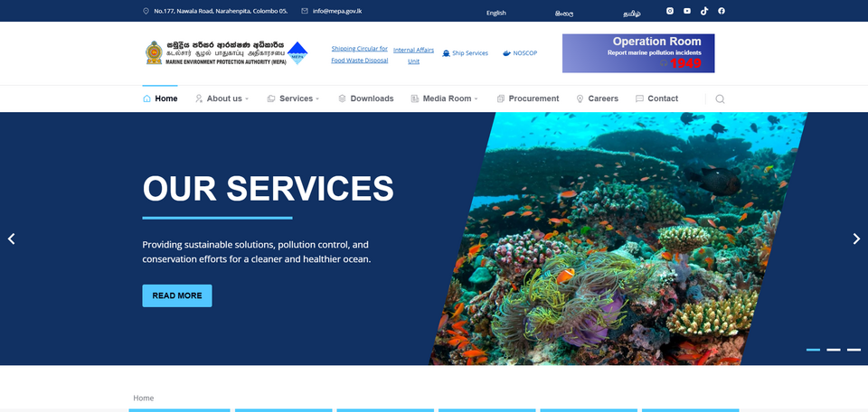Screen dimensions: 868x412
Task: Click the Sri Lanka government emblem
Action: pyautogui.click(x=154, y=53)
